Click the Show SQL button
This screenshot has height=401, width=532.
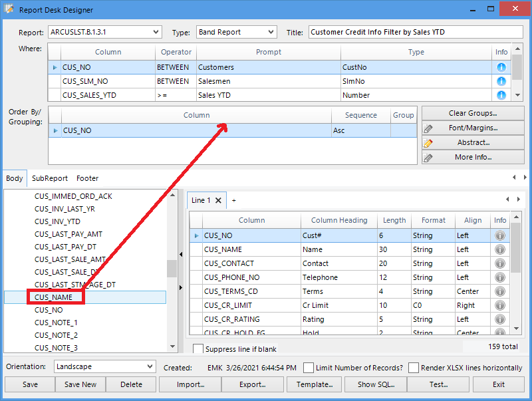click(x=376, y=384)
